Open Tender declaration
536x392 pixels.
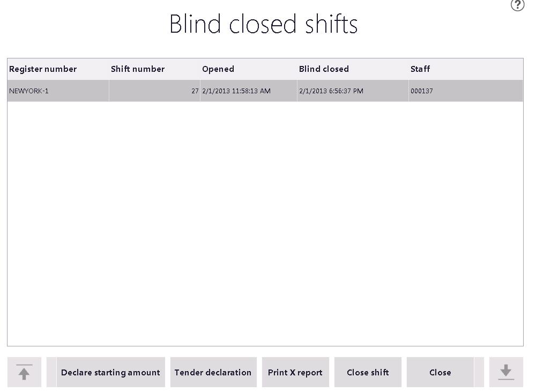[213, 372]
